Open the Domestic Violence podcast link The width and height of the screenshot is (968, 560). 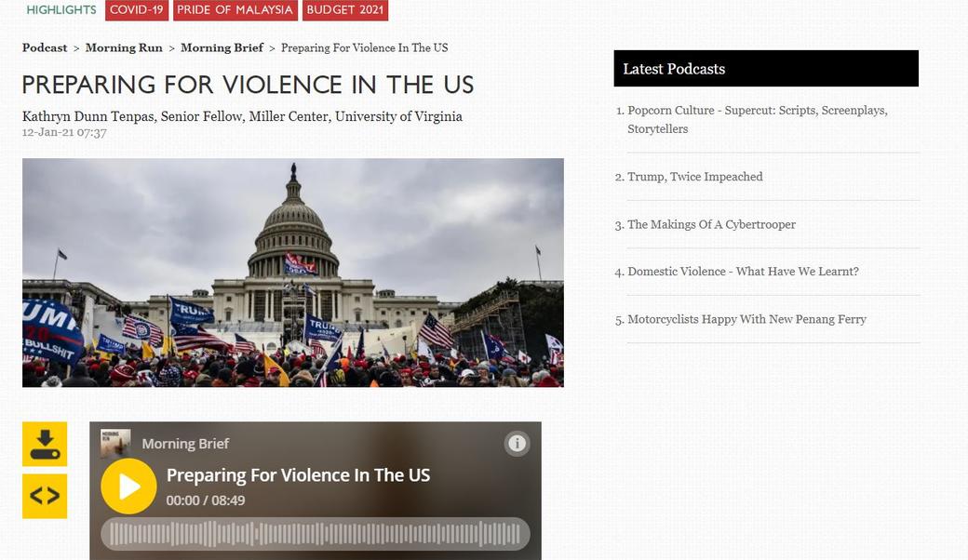coord(743,272)
